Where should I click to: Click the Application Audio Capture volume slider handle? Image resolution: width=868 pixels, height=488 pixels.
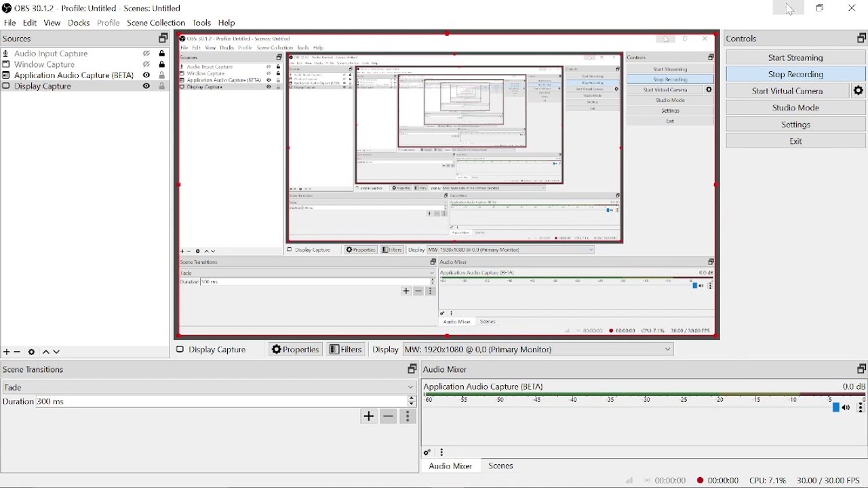pos(836,407)
